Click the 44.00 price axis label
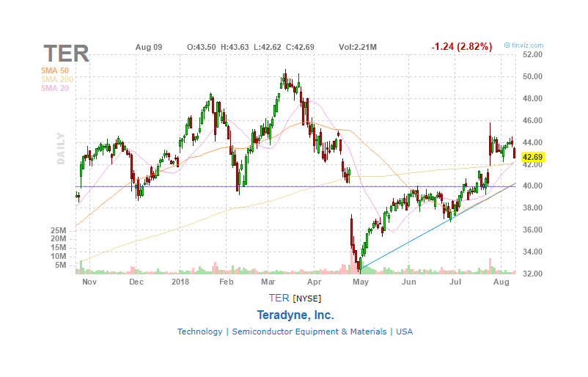The image size is (588, 377). coord(532,142)
